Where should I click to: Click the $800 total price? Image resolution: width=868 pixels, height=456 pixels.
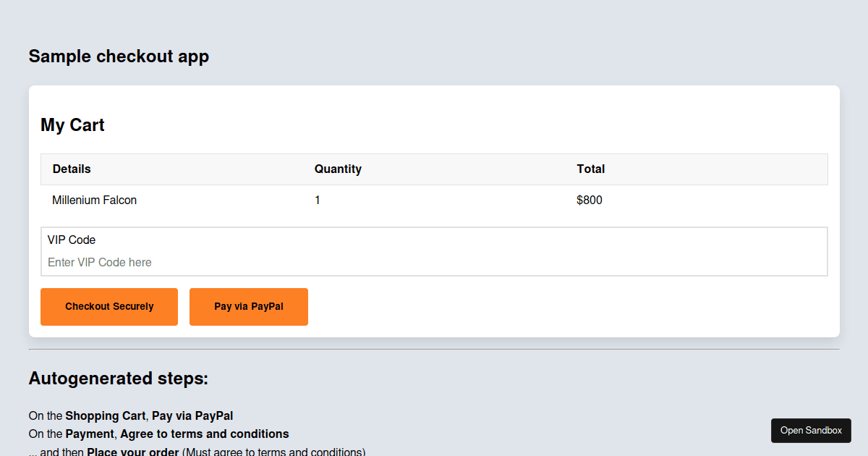[589, 200]
